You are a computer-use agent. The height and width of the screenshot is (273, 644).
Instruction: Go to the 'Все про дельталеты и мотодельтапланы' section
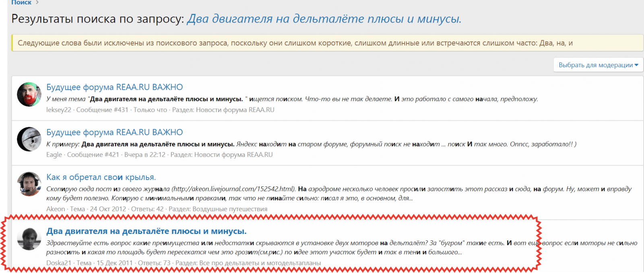coord(260,263)
